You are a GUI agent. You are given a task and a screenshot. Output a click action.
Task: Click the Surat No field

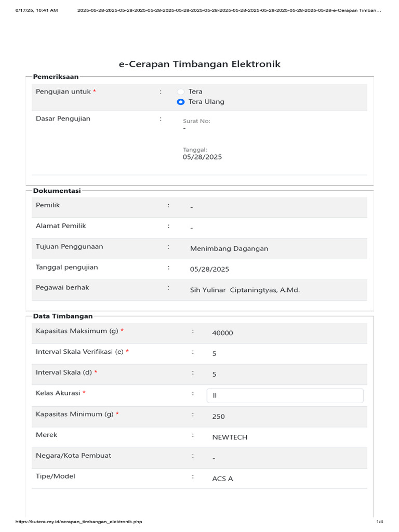(x=271, y=129)
